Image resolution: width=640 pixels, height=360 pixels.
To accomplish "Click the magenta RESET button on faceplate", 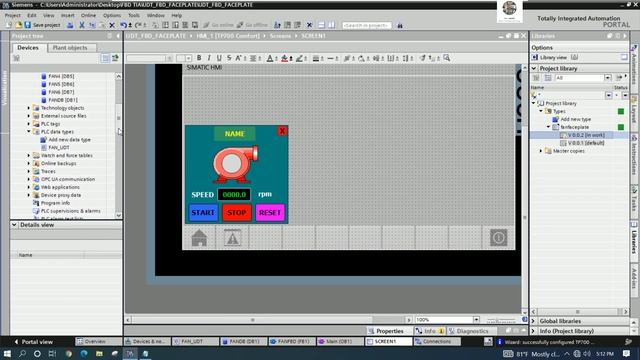I will click(x=270, y=213).
